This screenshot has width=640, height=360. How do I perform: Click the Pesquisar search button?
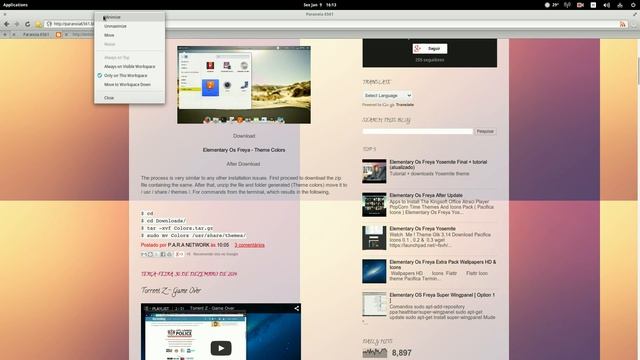pyautogui.click(x=485, y=131)
